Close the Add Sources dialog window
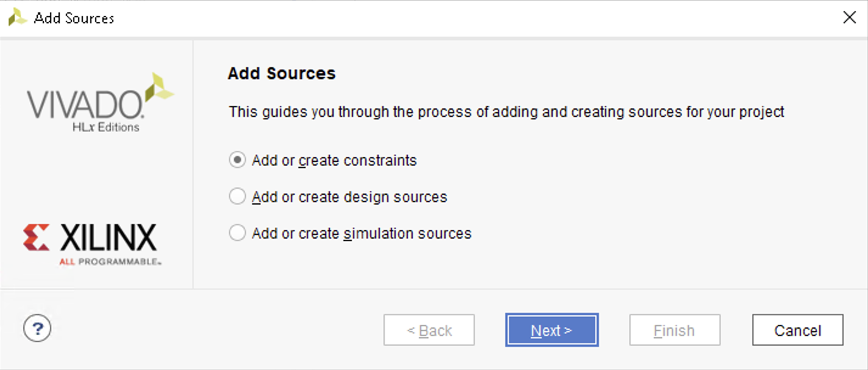 click(849, 18)
